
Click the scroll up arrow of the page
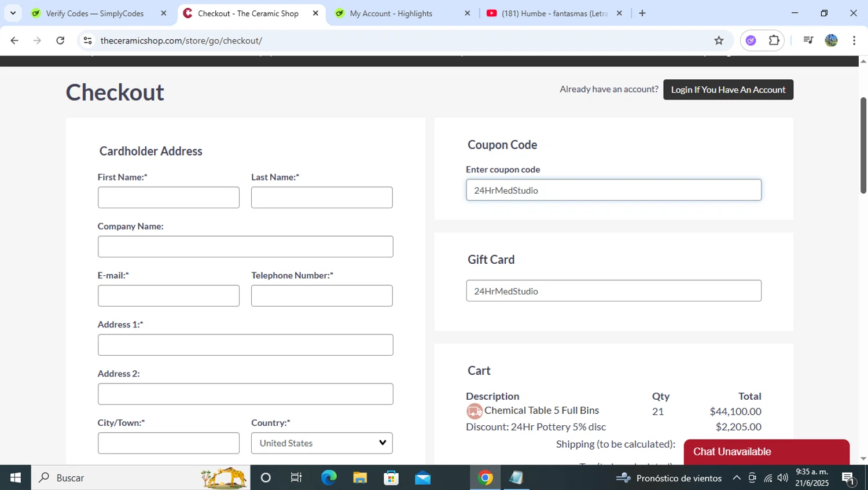coord(863,61)
